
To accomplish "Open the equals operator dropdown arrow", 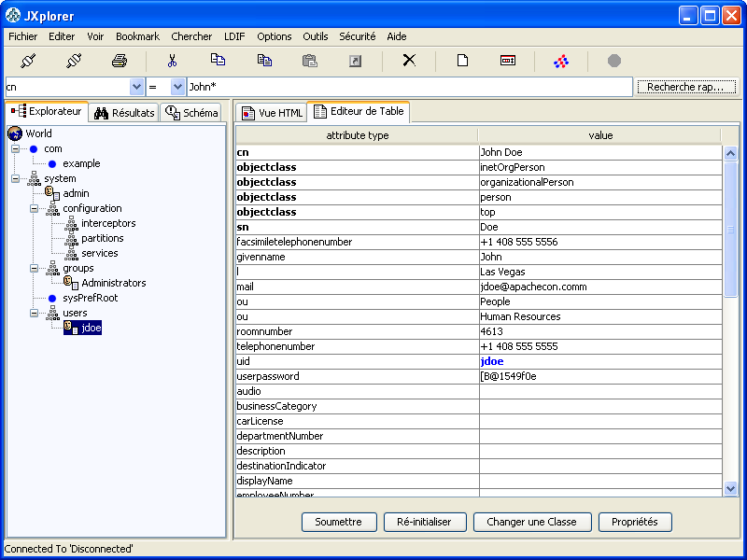I will 177,87.
